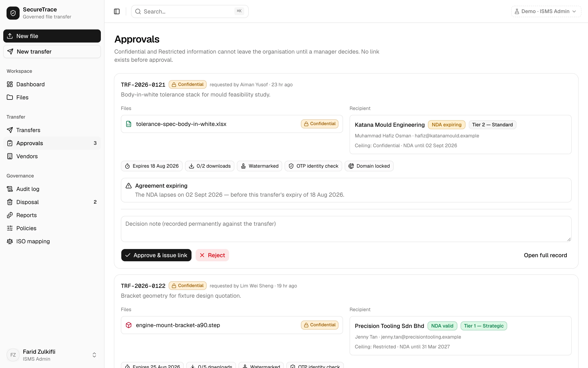Screen dimensions: 588x368
Task: Click the NDA expiring badge
Action: (446, 125)
